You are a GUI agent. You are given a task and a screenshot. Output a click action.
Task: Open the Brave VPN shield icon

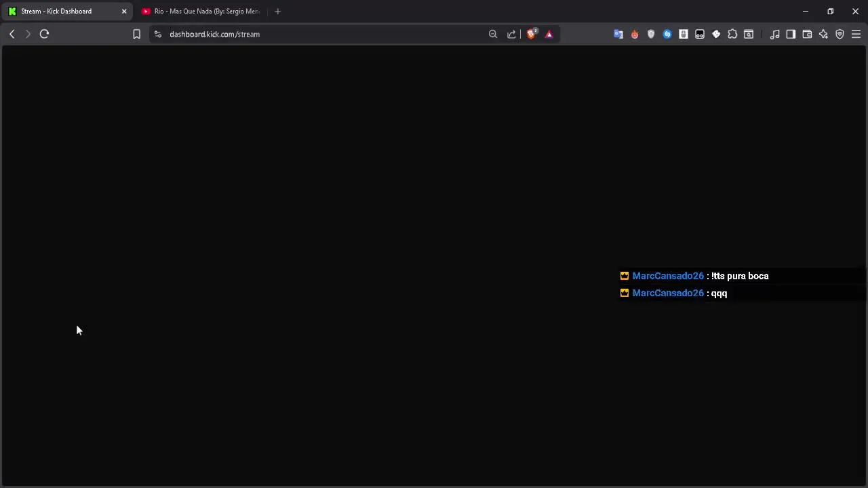(x=840, y=34)
